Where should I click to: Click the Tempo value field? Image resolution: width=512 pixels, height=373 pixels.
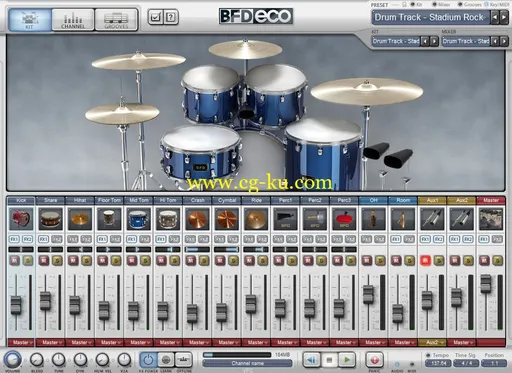439,363
